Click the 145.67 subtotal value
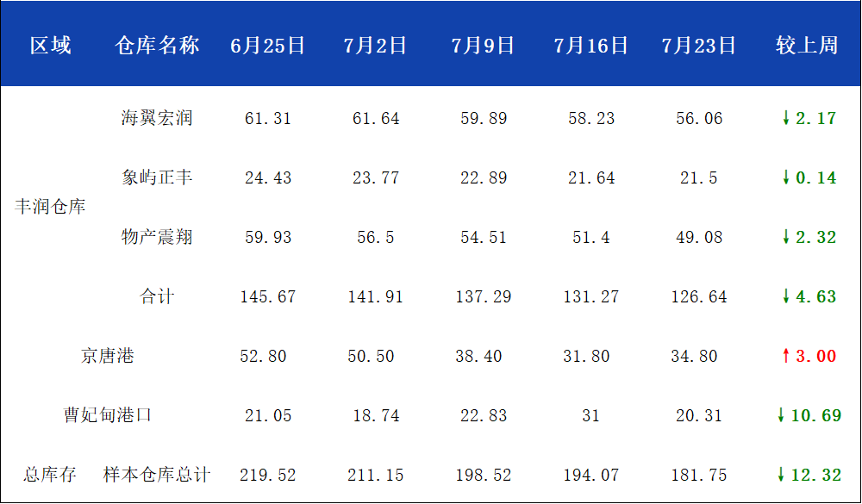Screen dimensions: 862x504 [268, 296]
